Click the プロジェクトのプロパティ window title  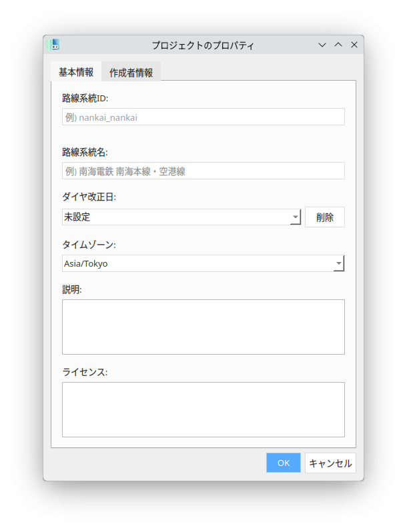(203, 45)
